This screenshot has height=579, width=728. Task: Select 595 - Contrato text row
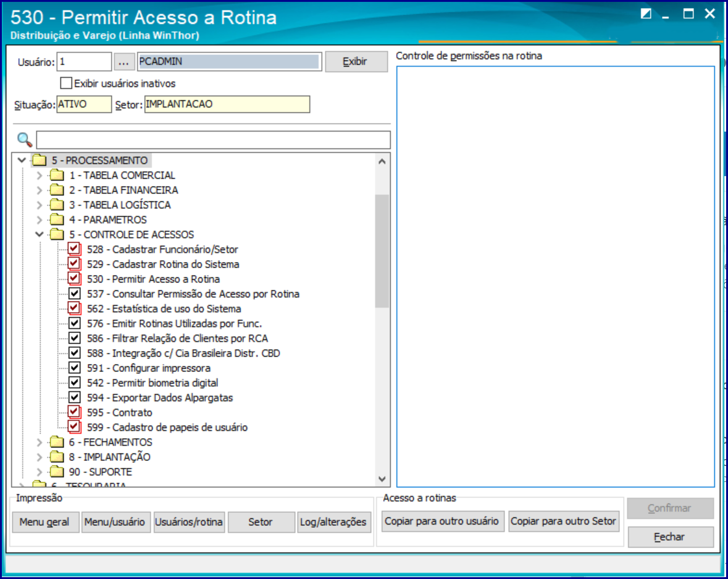click(x=119, y=413)
